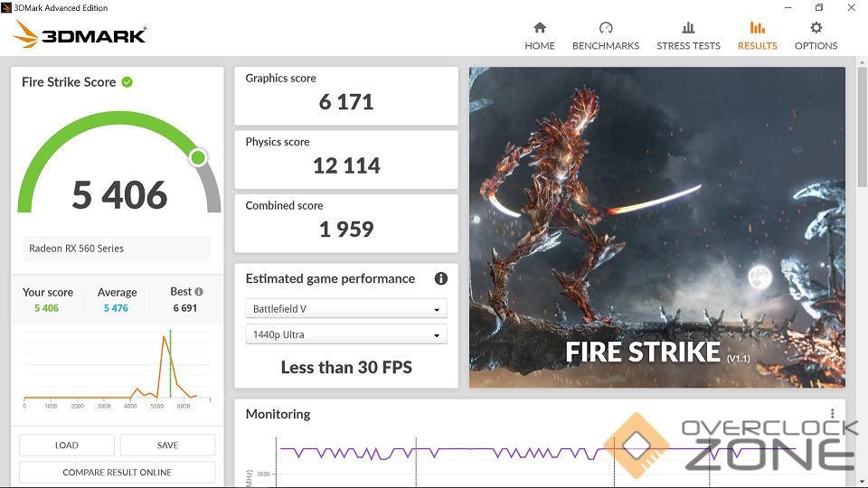Close the 3DMark window
Image resolution: width=868 pixels, height=488 pixels.
[852, 7]
